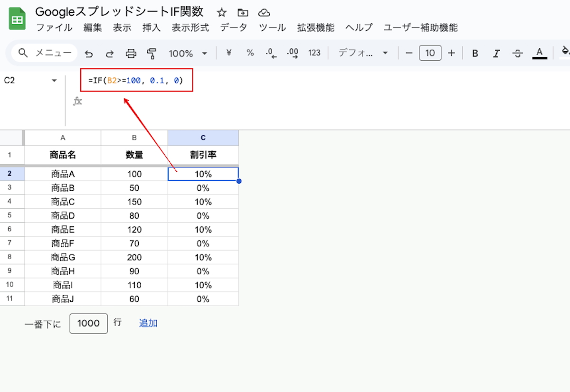Select cell with quantity 60
570x392 pixels.
click(x=134, y=299)
